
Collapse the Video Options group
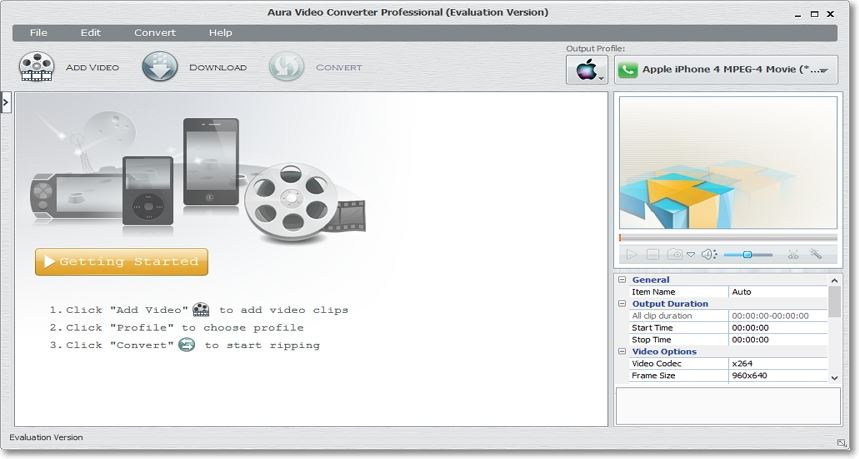[x=622, y=352]
